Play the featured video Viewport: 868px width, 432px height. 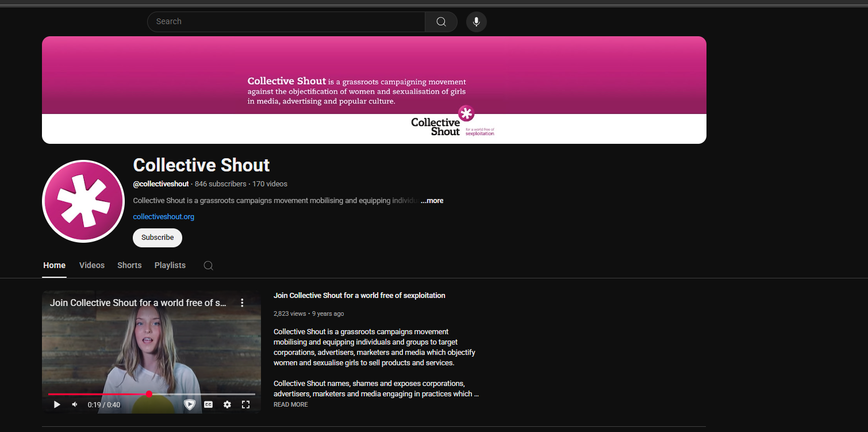57,404
